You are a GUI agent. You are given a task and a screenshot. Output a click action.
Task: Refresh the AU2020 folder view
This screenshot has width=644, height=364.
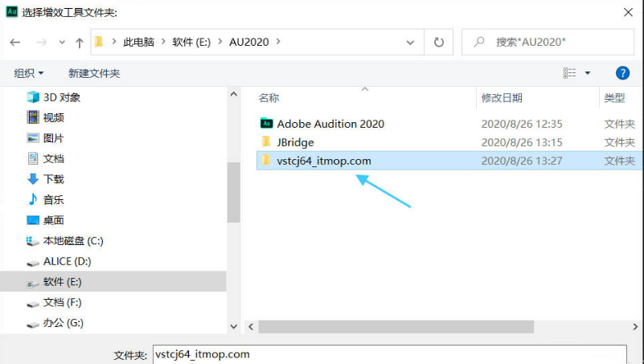(439, 43)
